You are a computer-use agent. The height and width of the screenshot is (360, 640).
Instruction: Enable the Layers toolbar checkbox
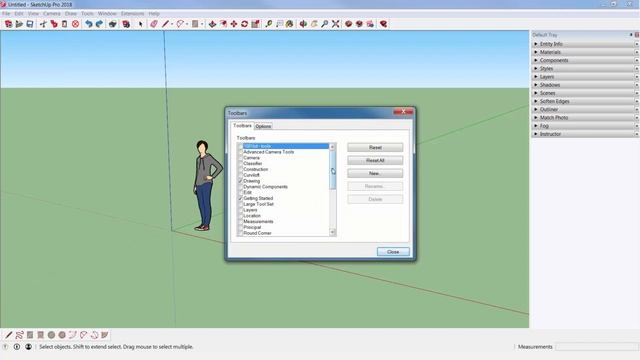click(240, 210)
